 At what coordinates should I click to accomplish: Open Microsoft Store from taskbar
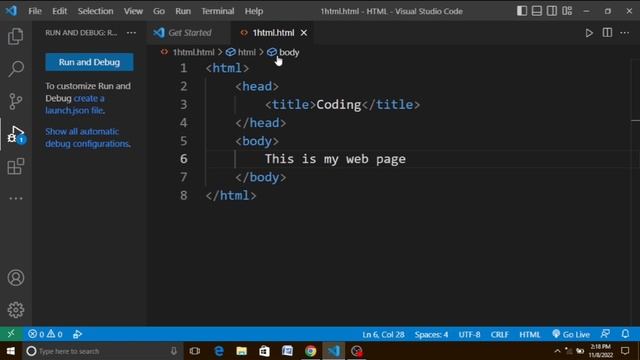(x=264, y=351)
